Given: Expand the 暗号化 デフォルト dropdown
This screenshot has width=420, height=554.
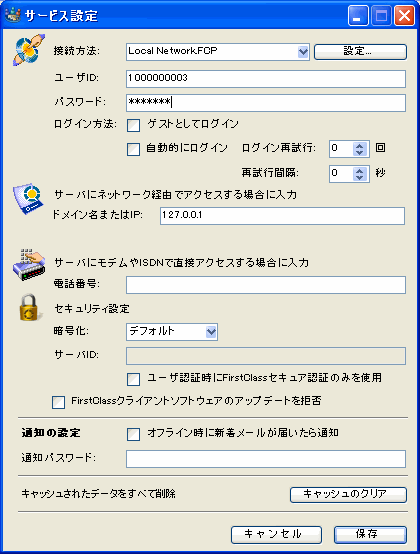Looking at the screenshot, I should [211, 332].
